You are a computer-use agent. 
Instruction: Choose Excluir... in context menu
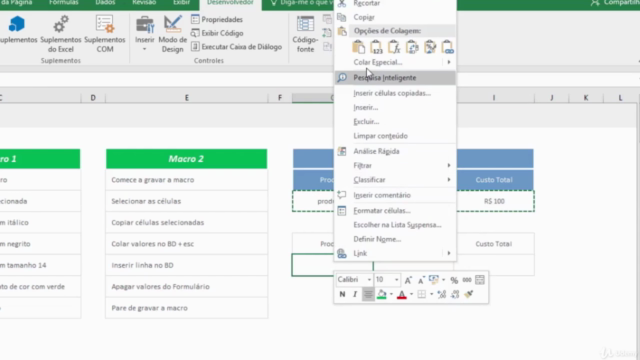[x=395, y=122]
